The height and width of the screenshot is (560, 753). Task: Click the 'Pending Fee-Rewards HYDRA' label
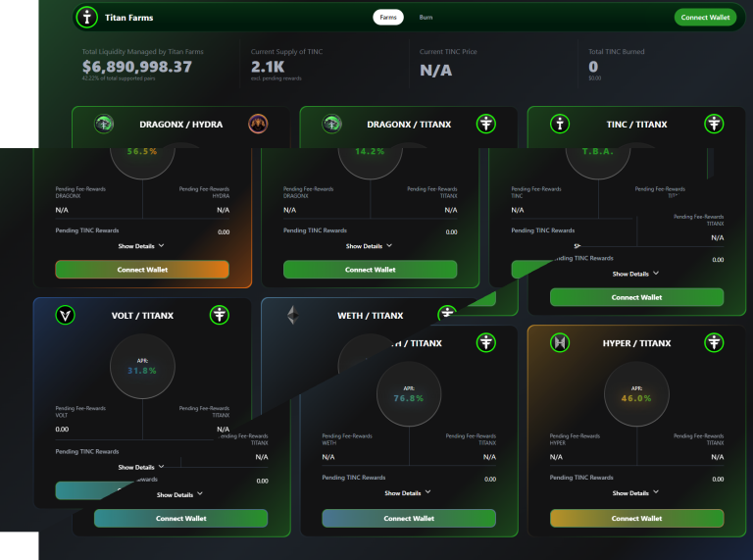(x=204, y=192)
